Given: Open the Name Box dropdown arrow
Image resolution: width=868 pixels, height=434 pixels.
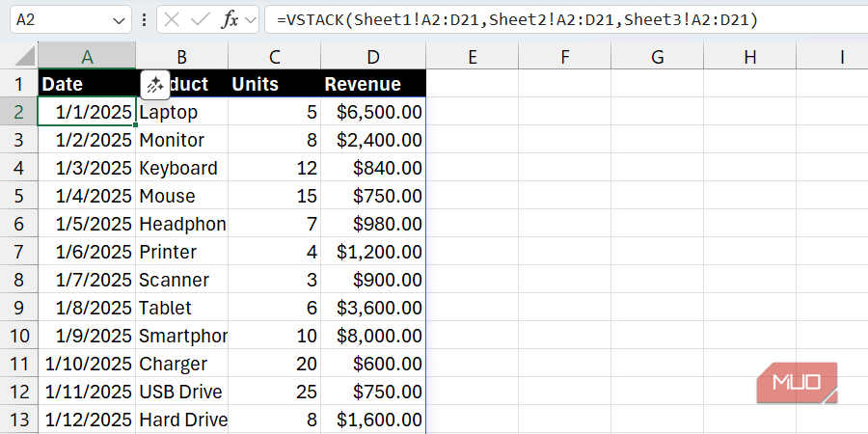Looking at the screenshot, I should [120, 20].
